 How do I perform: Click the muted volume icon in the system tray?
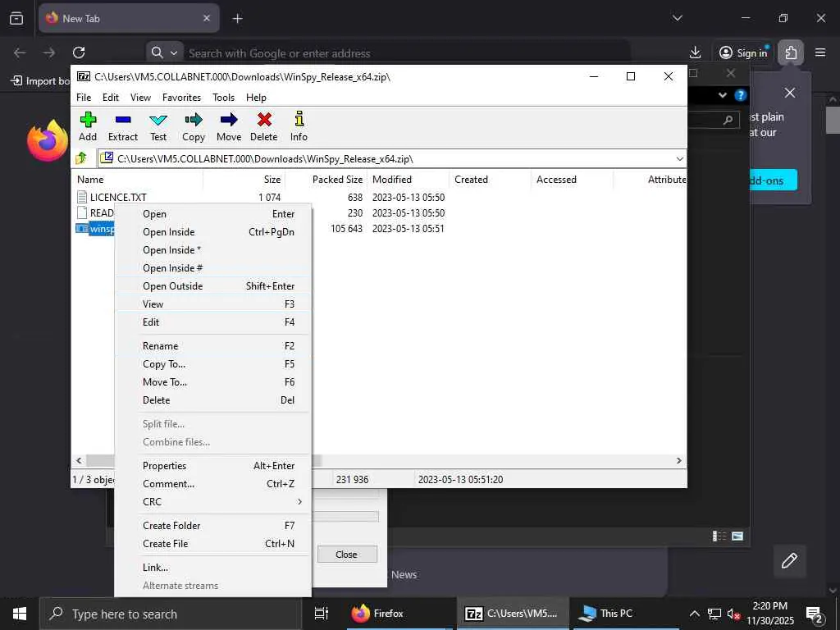tap(733, 614)
